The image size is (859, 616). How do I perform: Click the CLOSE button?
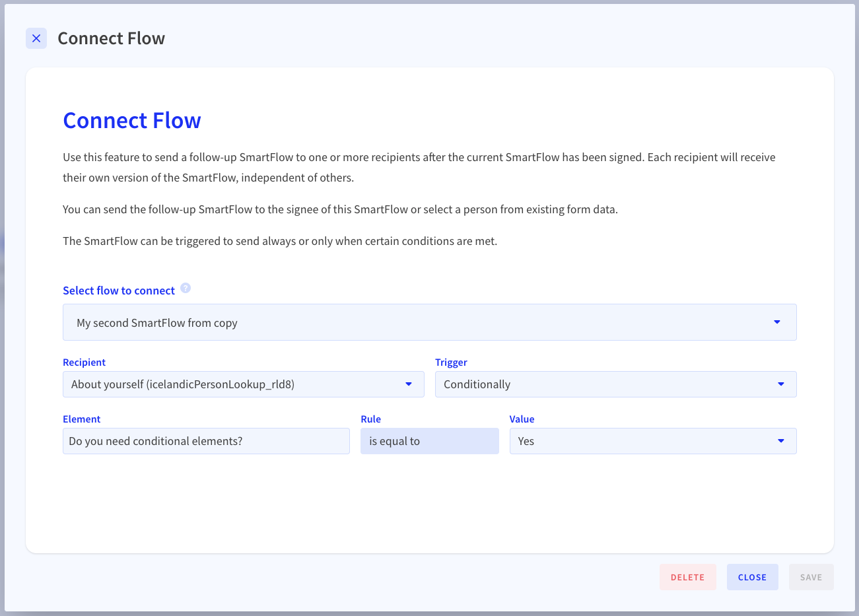(x=752, y=577)
